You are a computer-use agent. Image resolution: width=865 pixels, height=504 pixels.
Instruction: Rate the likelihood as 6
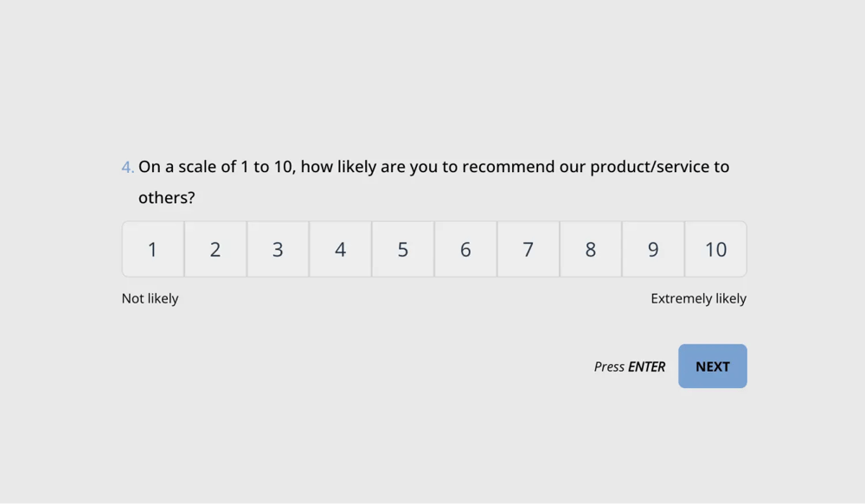pyautogui.click(x=465, y=249)
